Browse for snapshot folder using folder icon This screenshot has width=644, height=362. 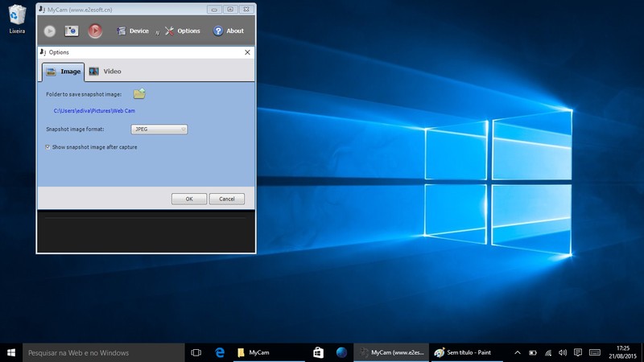(x=139, y=94)
